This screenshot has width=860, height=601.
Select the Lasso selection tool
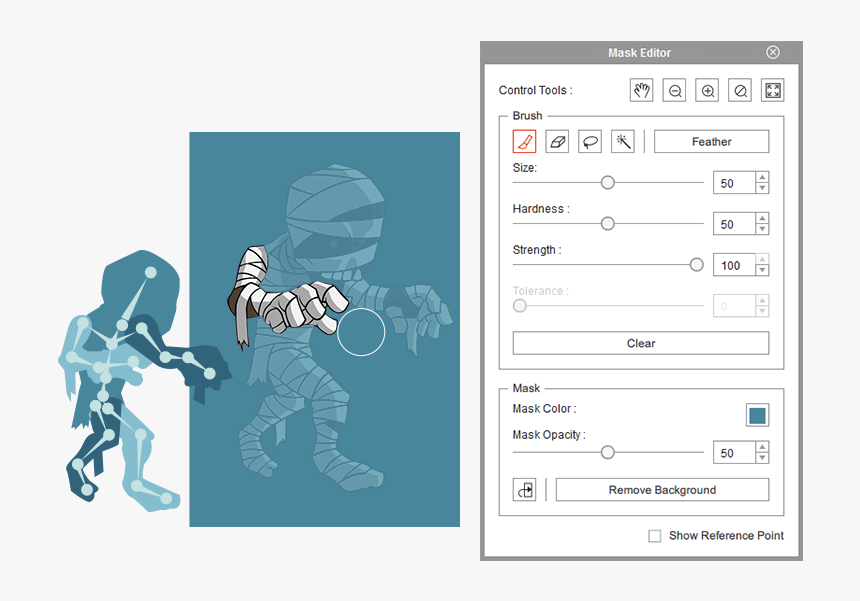591,142
